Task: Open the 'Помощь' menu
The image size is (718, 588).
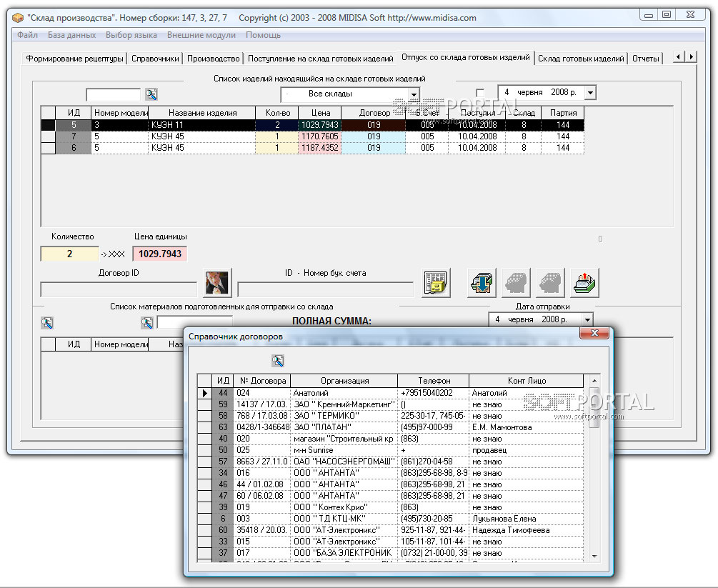Action: 264,35
